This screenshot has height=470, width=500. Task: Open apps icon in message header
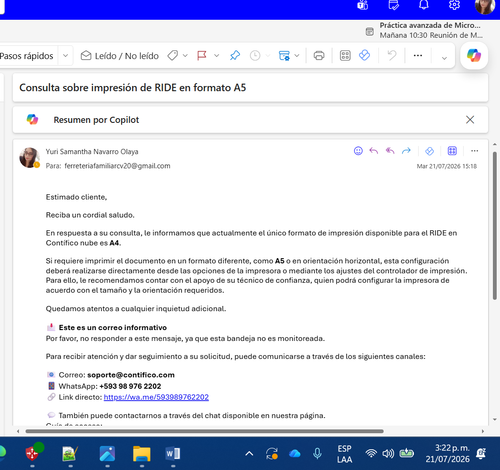click(452, 151)
